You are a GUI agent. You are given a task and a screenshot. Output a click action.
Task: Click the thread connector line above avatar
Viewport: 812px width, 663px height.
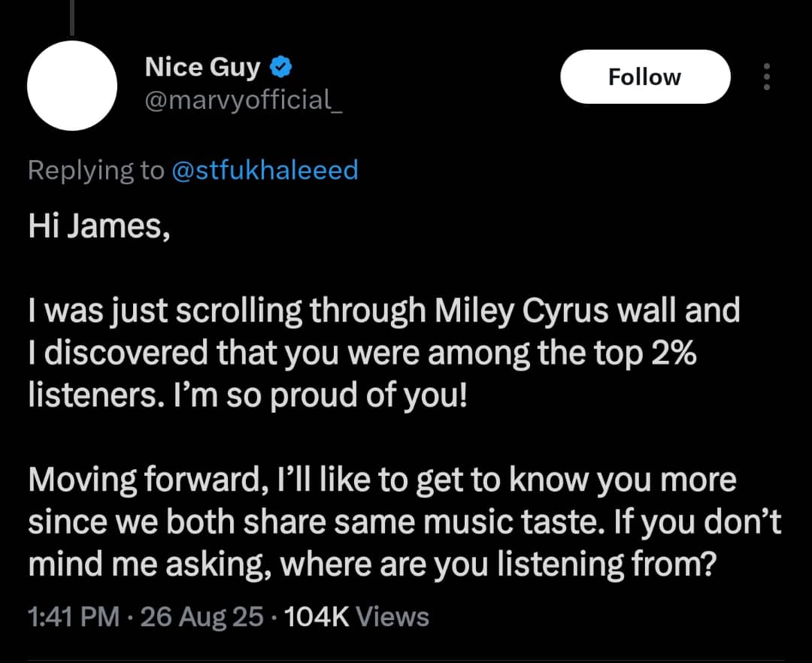click(x=71, y=17)
